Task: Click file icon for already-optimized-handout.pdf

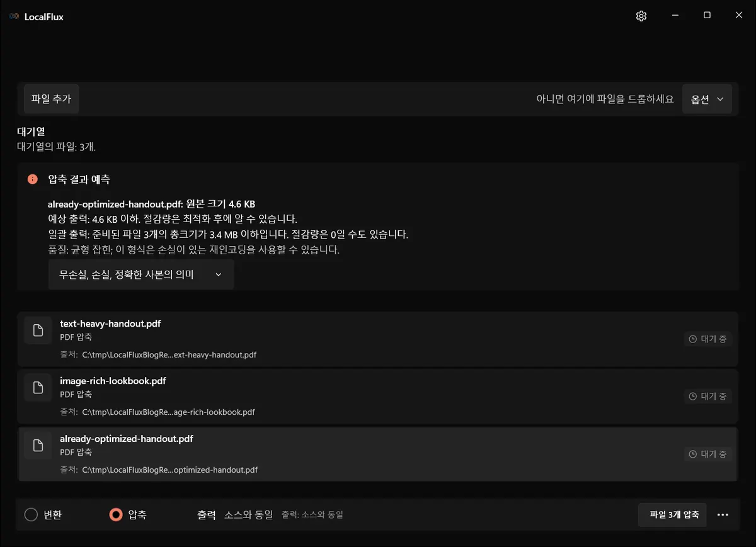Action: tap(38, 446)
